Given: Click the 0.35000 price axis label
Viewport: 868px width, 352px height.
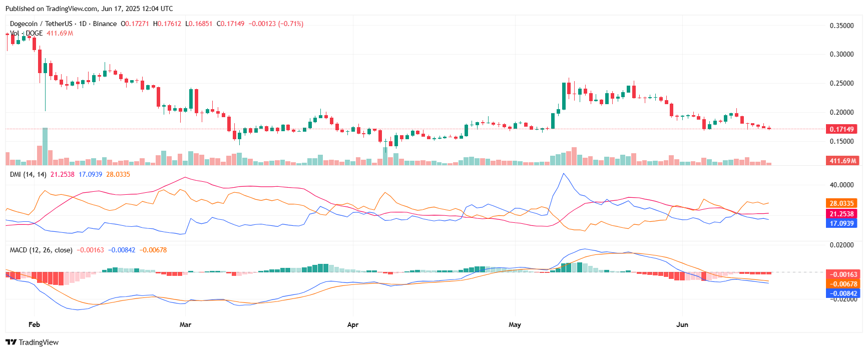Looking at the screenshot, I should click(x=842, y=26).
